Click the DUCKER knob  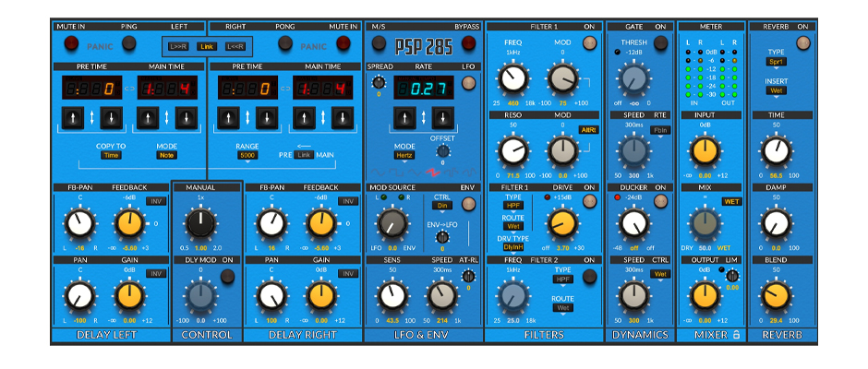click(x=634, y=225)
